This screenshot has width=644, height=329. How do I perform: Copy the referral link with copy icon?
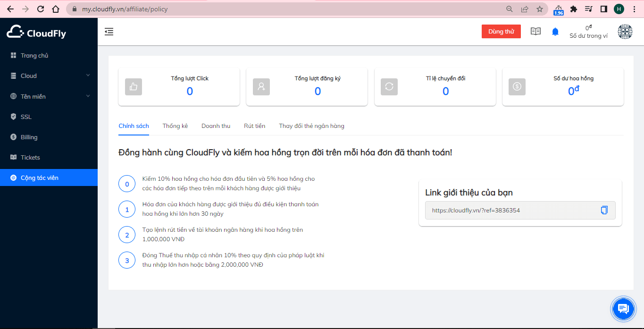[604, 211]
